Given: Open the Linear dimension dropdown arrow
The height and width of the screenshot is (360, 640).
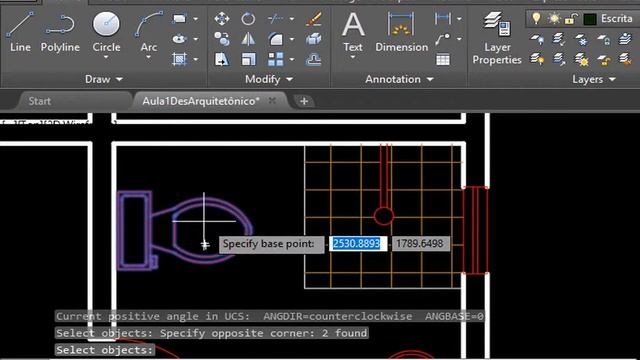Looking at the screenshot, I should tap(459, 19).
